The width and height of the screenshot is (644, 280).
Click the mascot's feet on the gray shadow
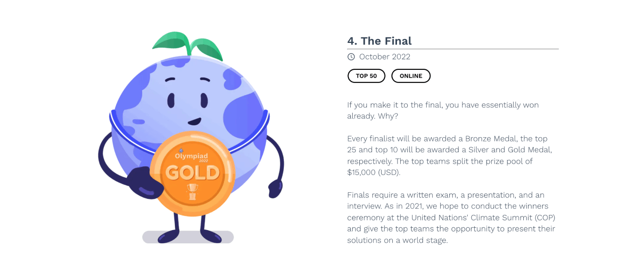[189, 236]
